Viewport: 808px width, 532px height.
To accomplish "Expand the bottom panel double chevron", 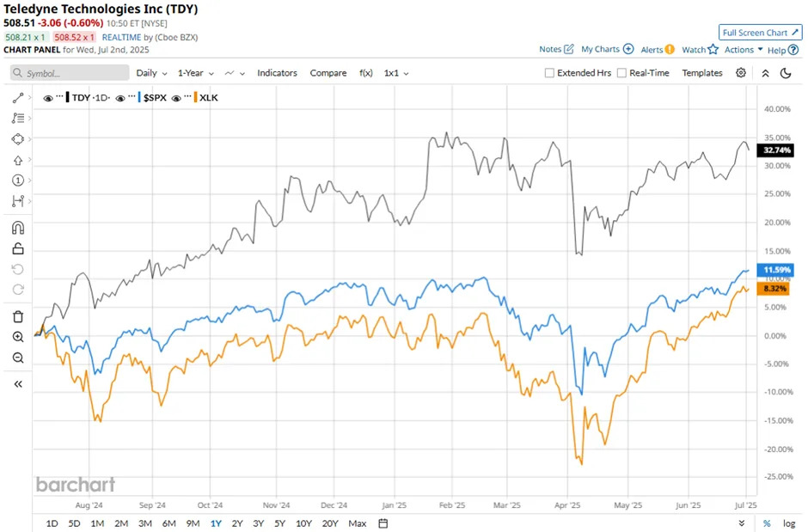I will 742,523.
